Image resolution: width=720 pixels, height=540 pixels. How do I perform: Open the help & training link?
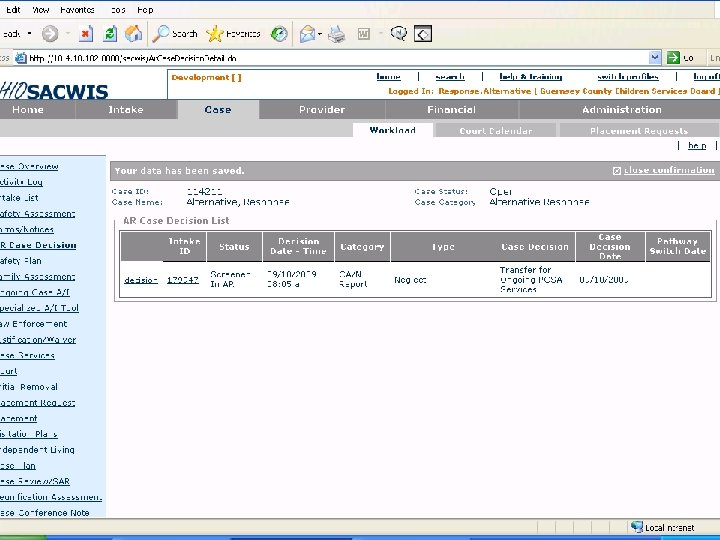[531, 77]
